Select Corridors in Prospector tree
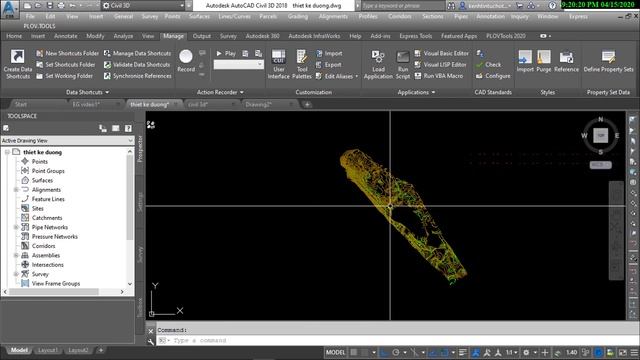Viewport: 640px width, 360px height. [x=43, y=246]
